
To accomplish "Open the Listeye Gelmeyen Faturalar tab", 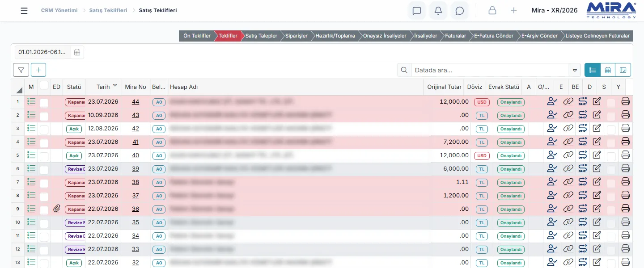I will click(597, 36).
